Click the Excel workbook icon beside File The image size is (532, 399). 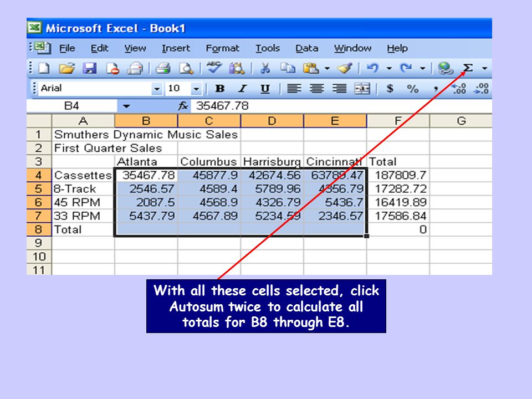(42, 48)
